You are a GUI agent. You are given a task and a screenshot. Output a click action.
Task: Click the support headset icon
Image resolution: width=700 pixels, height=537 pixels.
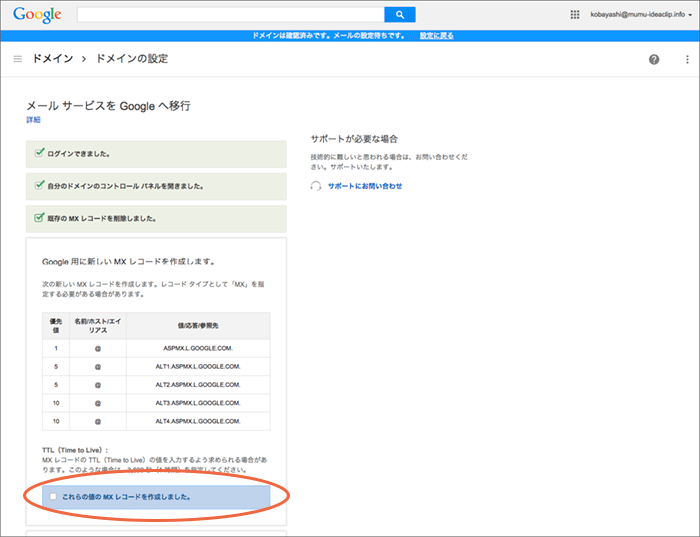pos(316,186)
